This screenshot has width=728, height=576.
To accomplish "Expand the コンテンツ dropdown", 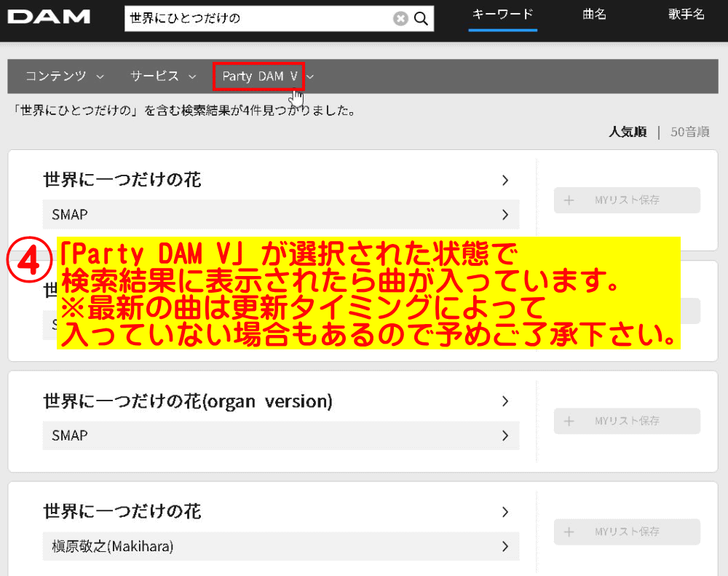I will pos(65,76).
